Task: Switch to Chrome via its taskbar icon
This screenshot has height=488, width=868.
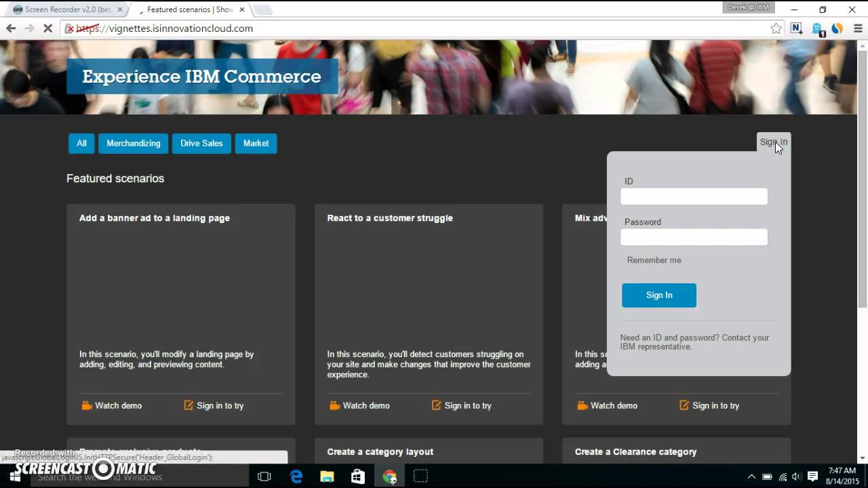Action: point(389,476)
